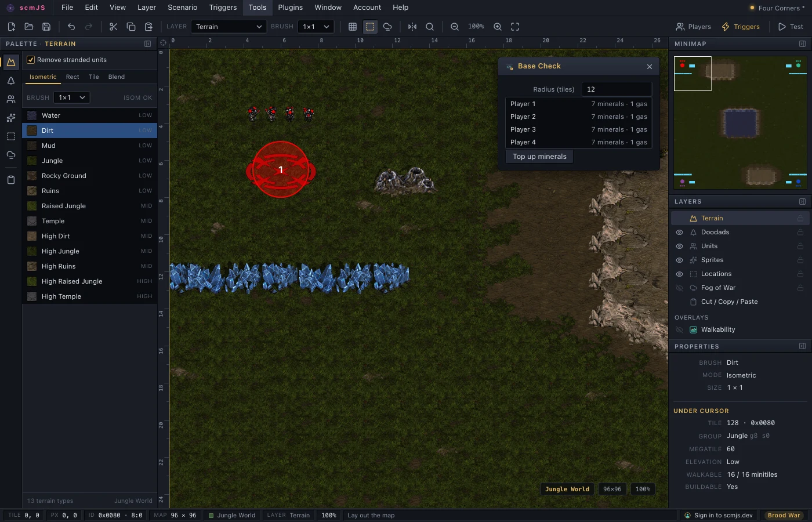
Task: Click Sign in to scmjs.dev link
Action: 718,515
